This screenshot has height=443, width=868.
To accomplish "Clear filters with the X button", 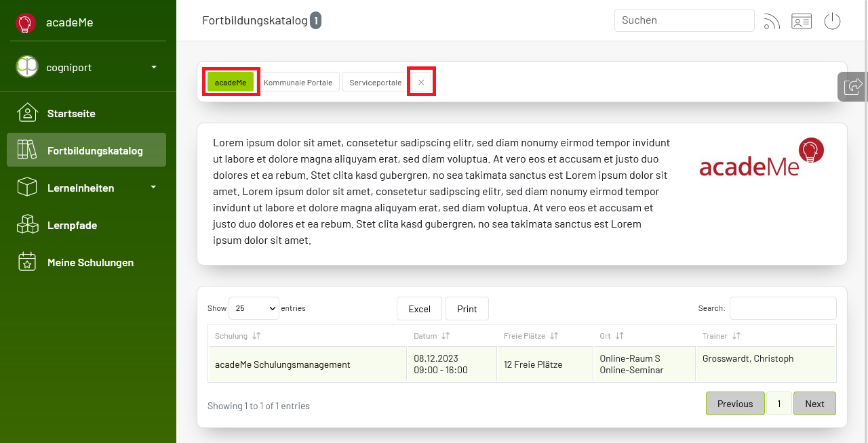I will (421, 82).
